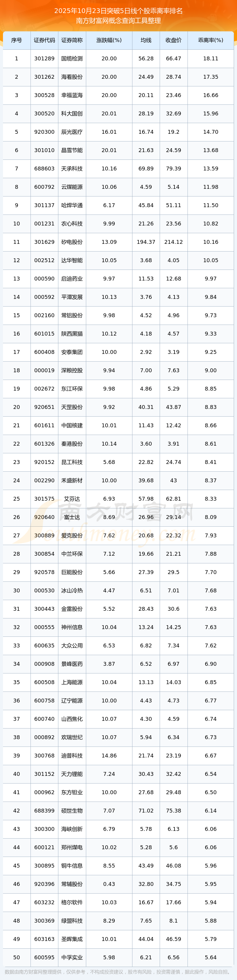The image size is (237, 980).
Task: Click stock name 安泰集团
Action: [72, 352]
